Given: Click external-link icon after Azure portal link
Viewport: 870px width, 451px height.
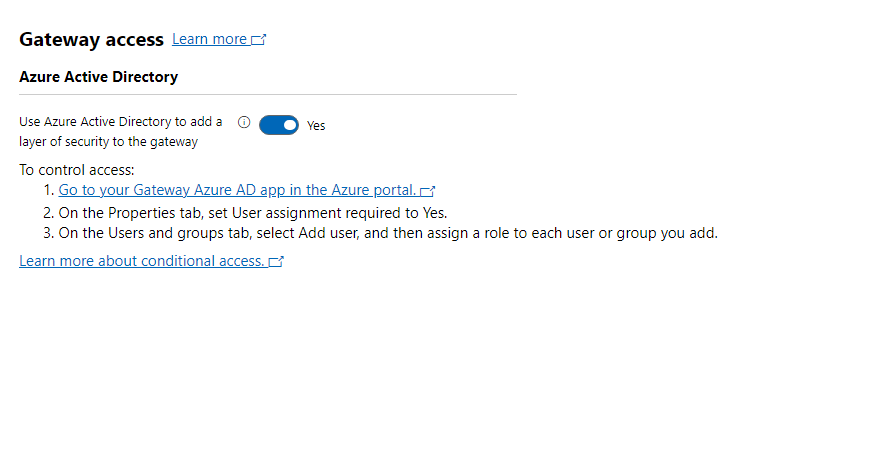Looking at the screenshot, I should pyautogui.click(x=428, y=190).
